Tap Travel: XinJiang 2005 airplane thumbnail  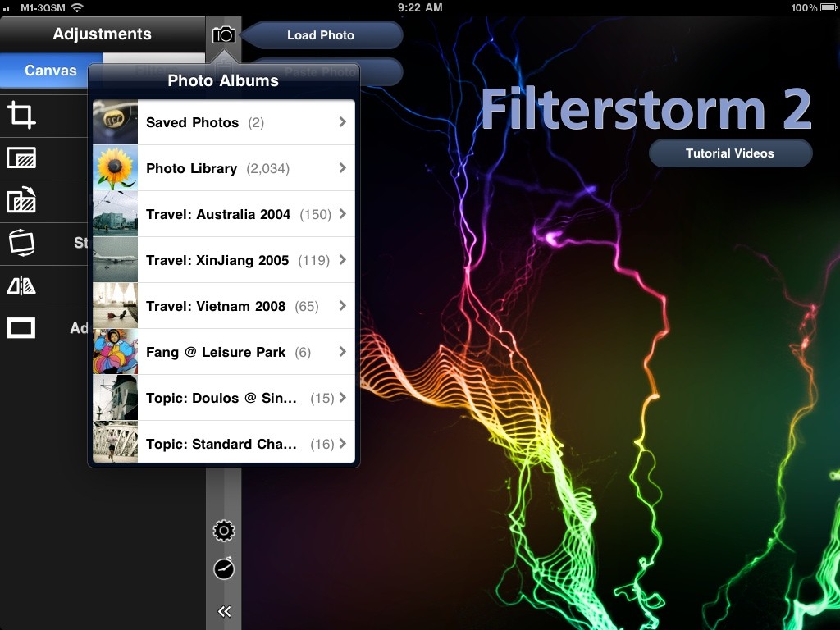pyautogui.click(x=115, y=260)
